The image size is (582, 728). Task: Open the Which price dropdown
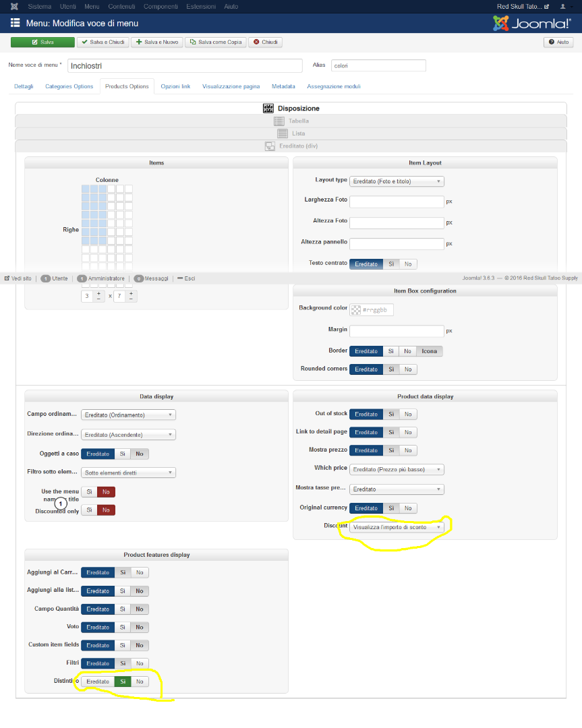pos(397,470)
